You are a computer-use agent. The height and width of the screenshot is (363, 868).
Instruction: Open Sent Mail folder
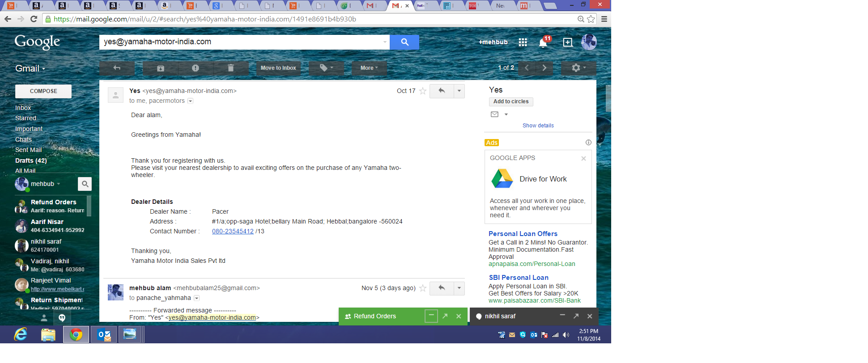pyautogui.click(x=28, y=150)
